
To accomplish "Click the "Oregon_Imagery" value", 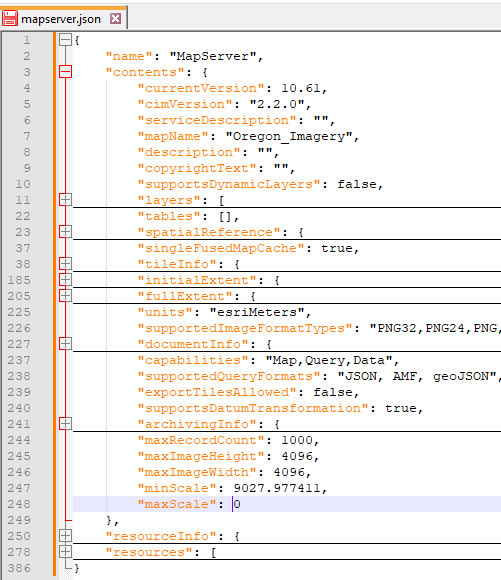I will pos(289,136).
